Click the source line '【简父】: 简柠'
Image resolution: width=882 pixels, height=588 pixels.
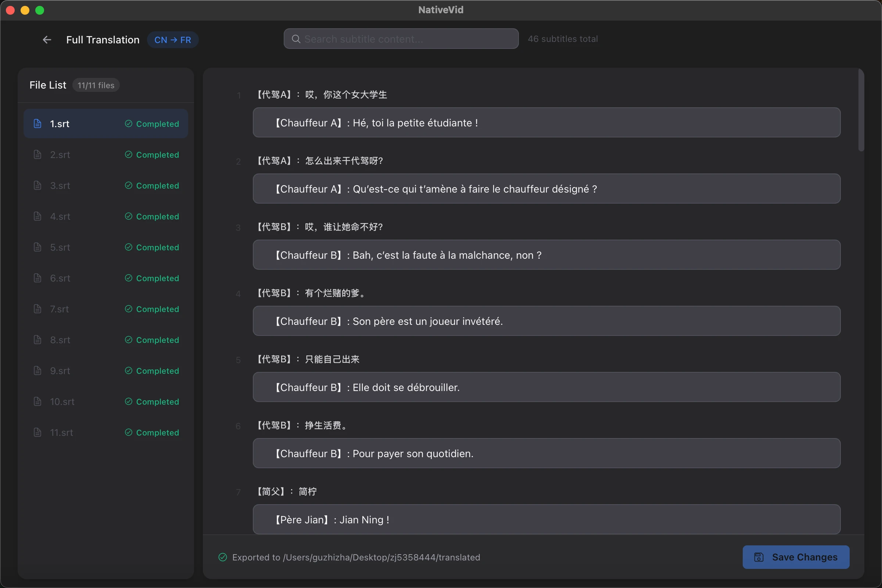click(287, 491)
